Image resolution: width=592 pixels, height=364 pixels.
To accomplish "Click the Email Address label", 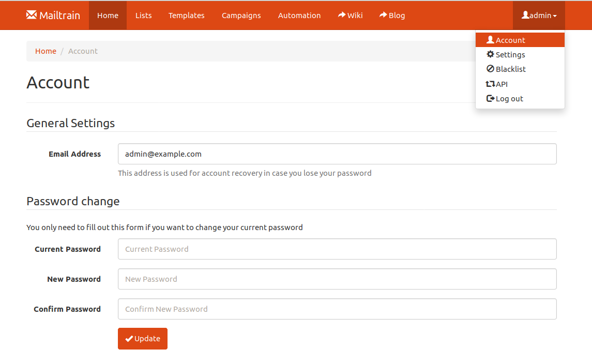I will pyautogui.click(x=75, y=154).
